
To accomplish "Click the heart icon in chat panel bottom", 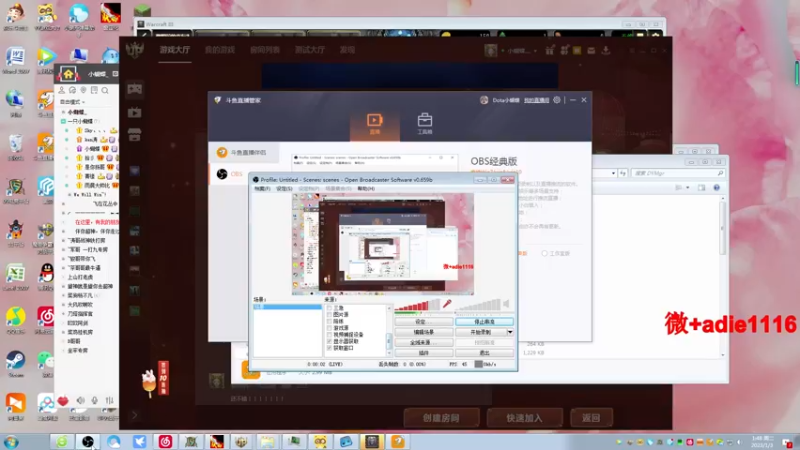I will pyautogui.click(x=63, y=401).
